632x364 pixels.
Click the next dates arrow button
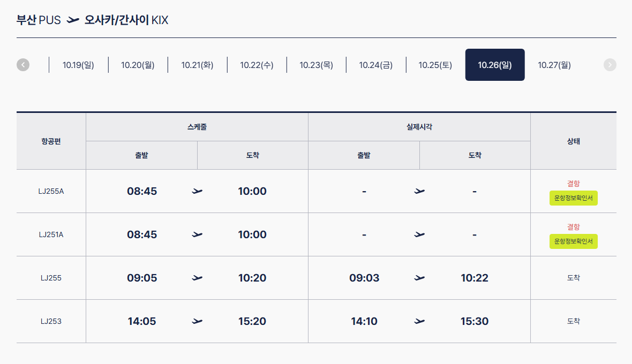(610, 65)
